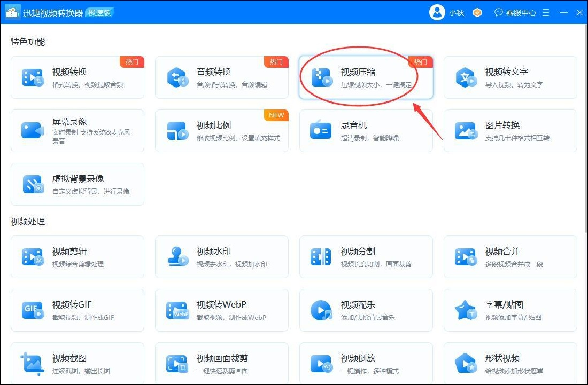Click text 给视频添加形状遮罩
The image size is (588, 385).
pyautogui.click(x=514, y=371)
